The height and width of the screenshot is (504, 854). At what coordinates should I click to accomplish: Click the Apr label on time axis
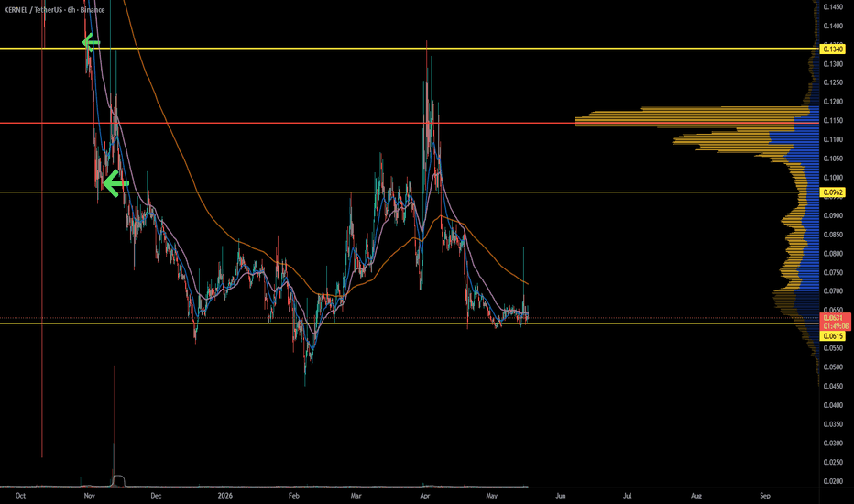[425, 496]
